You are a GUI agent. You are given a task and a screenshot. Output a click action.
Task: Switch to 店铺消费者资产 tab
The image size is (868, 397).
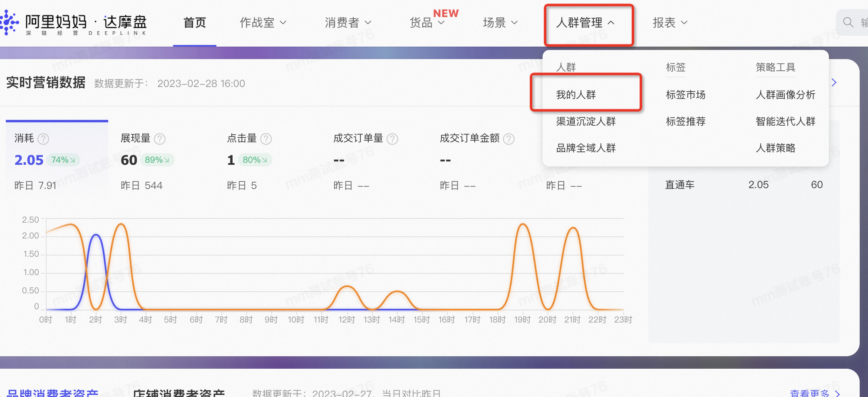[x=179, y=392]
